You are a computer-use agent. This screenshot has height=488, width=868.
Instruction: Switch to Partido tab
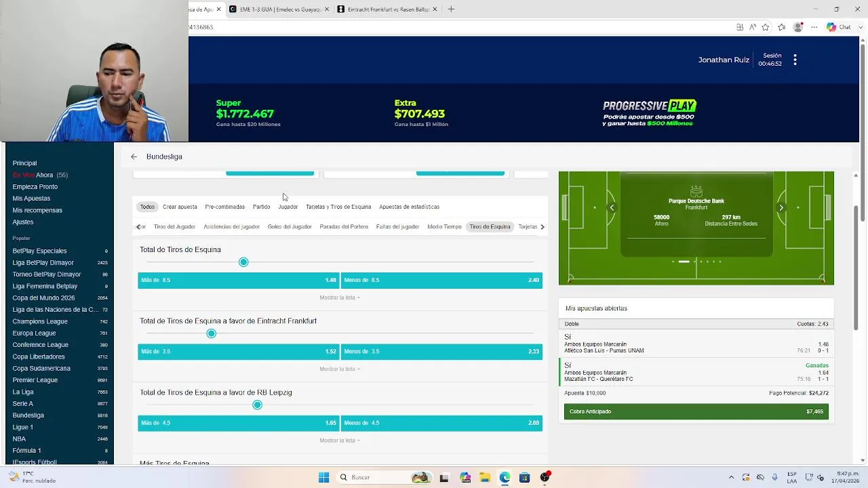261,207
